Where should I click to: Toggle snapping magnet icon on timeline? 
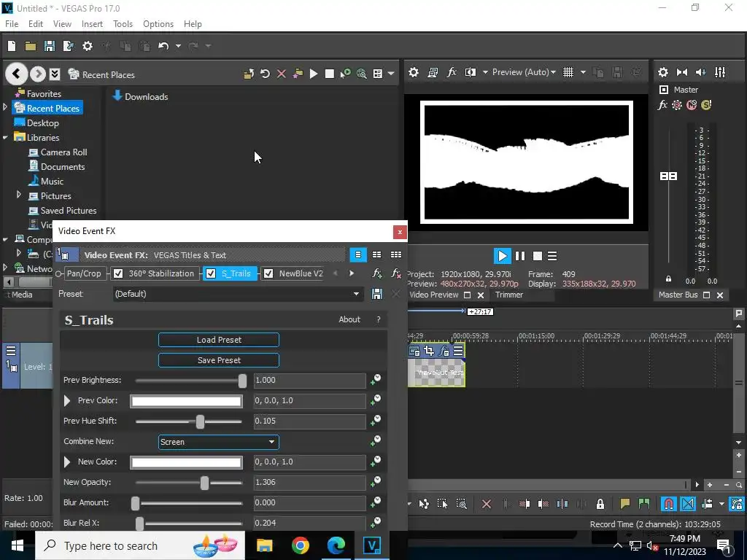point(669,504)
